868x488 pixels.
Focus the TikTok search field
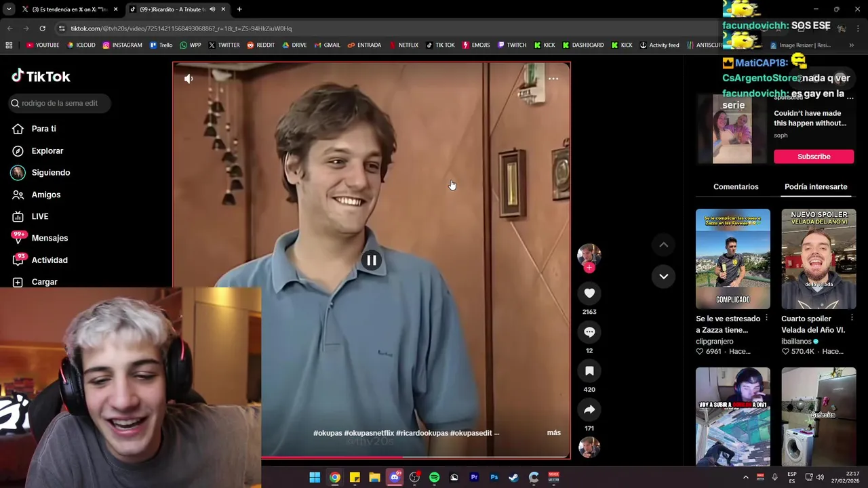[x=60, y=103]
